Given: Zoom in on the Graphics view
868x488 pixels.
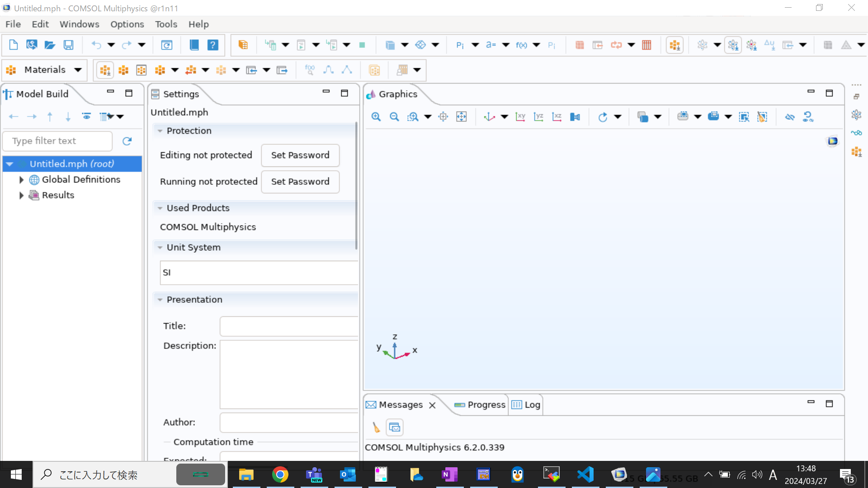Looking at the screenshot, I should [377, 117].
